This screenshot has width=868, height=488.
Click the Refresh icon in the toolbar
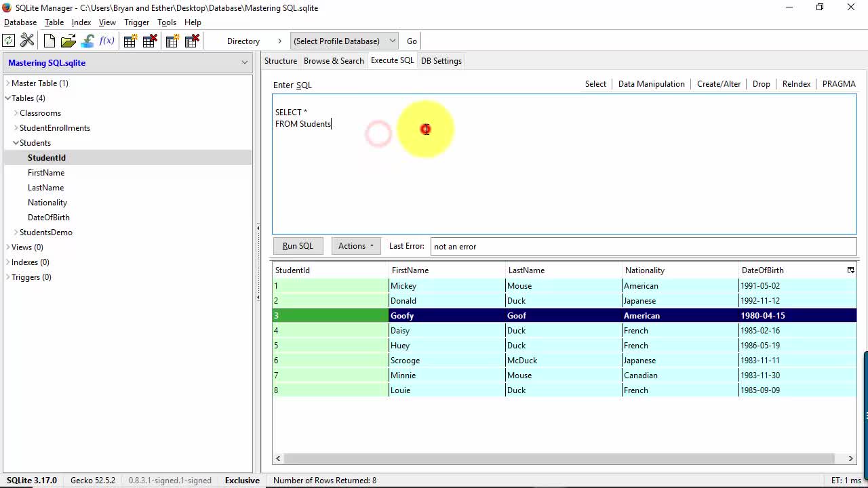pos(9,41)
